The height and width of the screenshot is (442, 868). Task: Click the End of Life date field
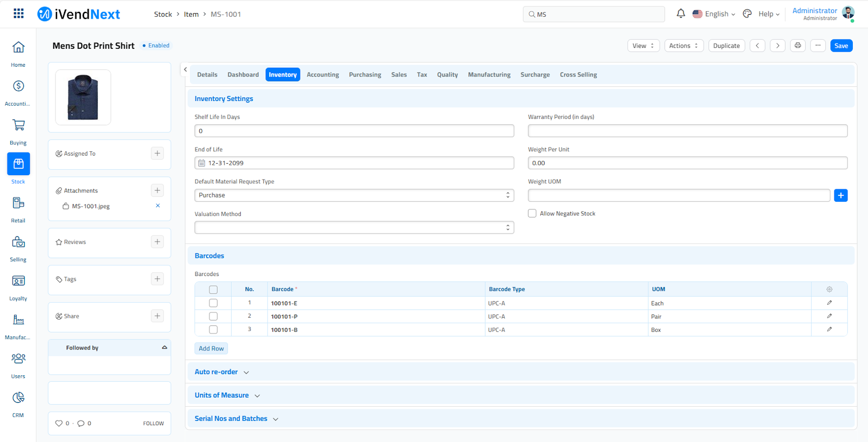[x=354, y=163]
